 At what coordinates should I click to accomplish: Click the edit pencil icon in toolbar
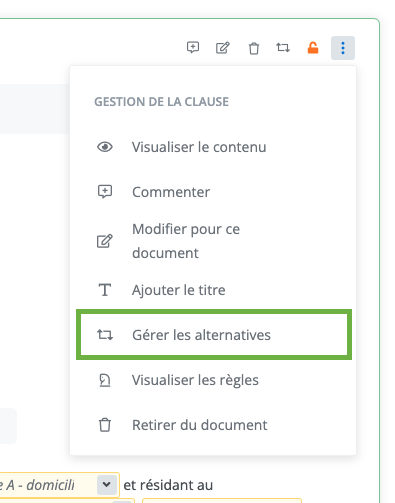pos(223,48)
